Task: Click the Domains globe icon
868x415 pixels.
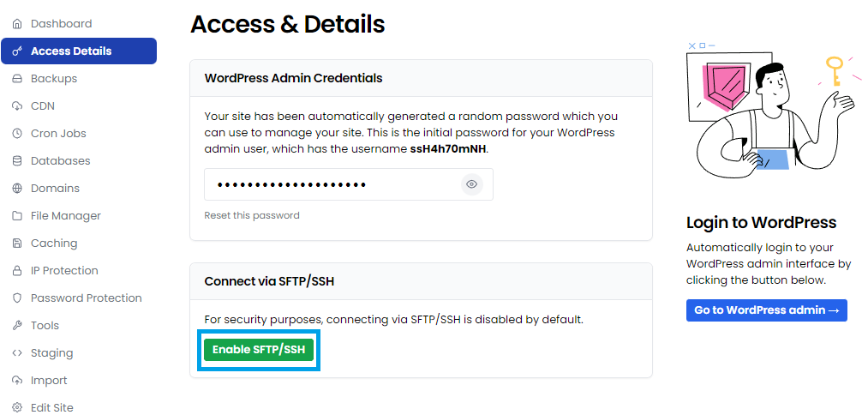Action: [17, 189]
